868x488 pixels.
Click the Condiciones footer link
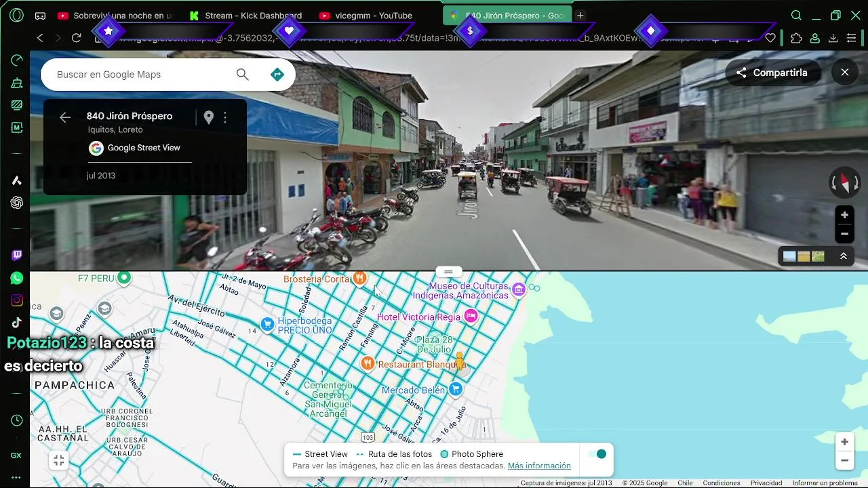[x=722, y=483]
